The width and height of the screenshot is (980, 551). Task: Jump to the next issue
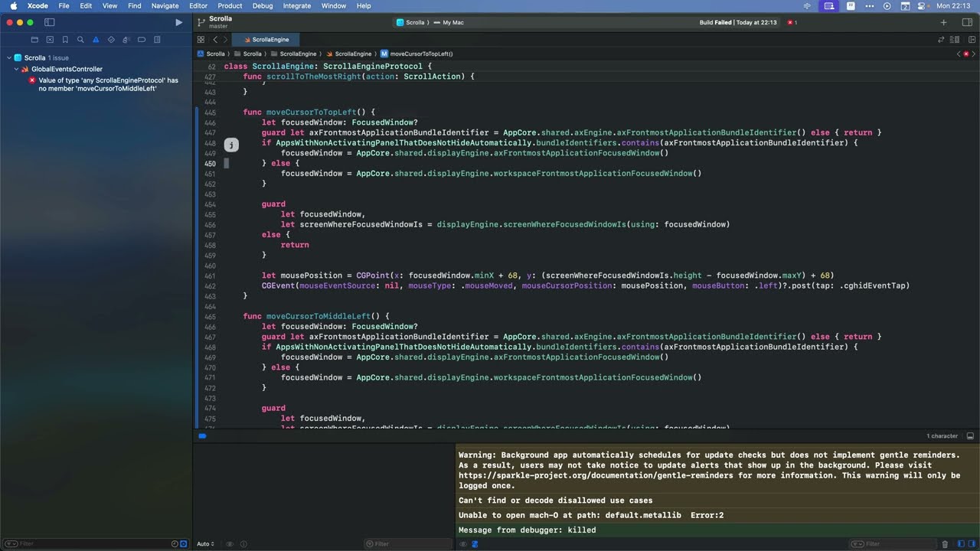point(974,54)
